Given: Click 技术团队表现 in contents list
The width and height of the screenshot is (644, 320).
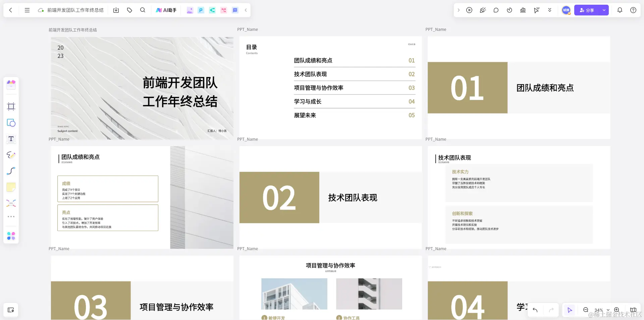Looking at the screenshot, I should tap(310, 74).
